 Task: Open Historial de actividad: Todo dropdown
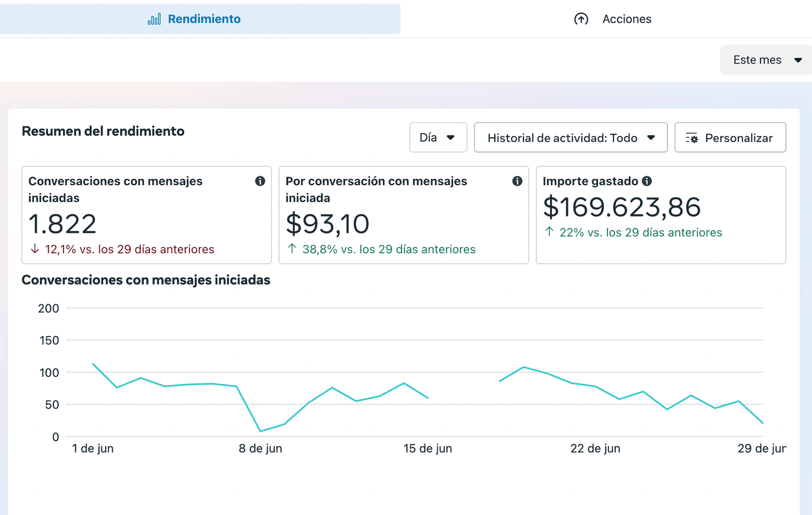[570, 138]
